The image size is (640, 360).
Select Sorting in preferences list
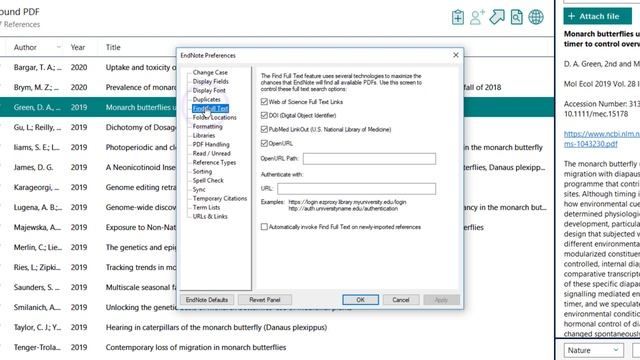(202, 171)
